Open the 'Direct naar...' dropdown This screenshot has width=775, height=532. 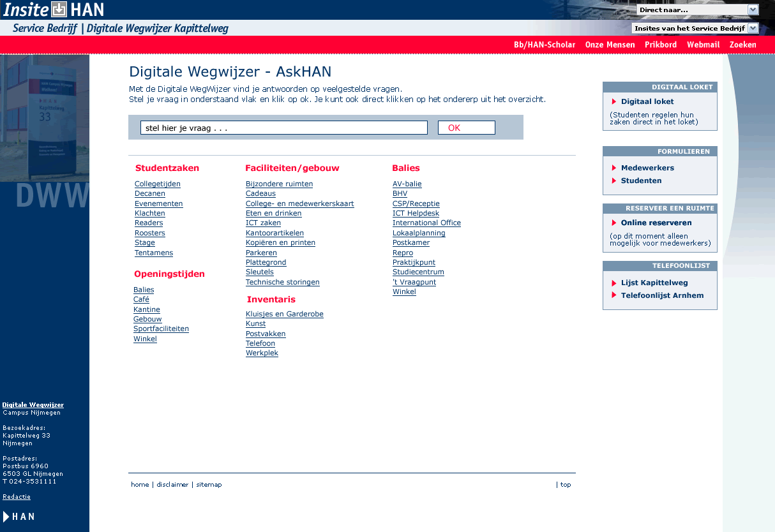pyautogui.click(x=697, y=10)
